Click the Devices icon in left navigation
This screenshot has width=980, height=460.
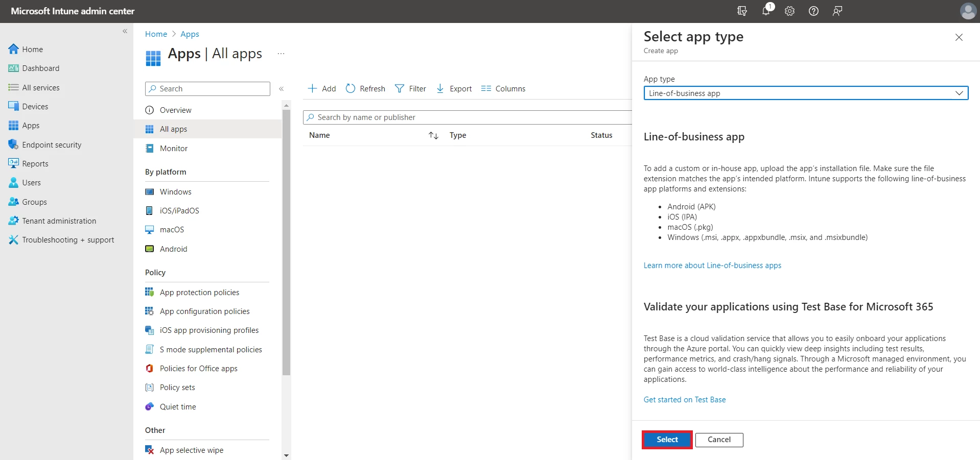pyautogui.click(x=14, y=106)
